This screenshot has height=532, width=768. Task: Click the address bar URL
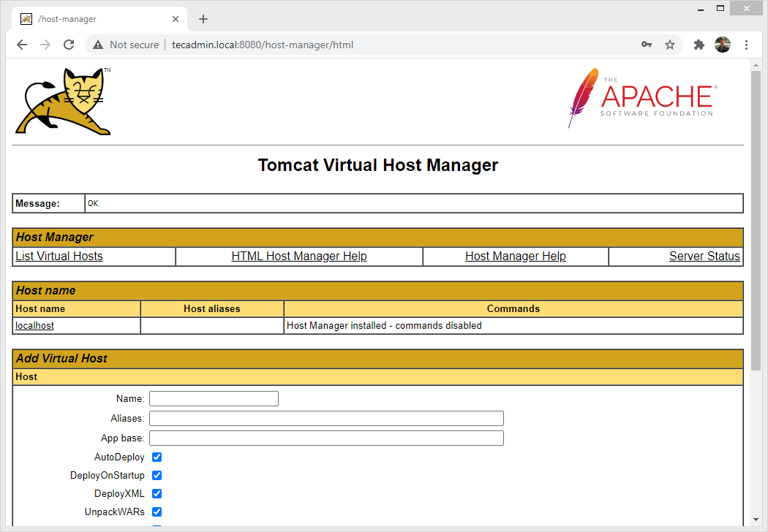click(263, 45)
